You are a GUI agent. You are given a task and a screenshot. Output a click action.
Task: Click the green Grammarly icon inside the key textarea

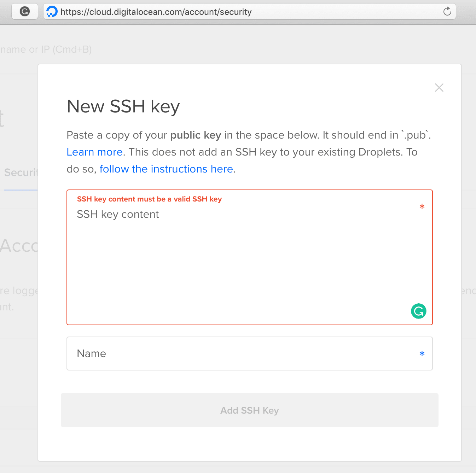click(x=419, y=311)
